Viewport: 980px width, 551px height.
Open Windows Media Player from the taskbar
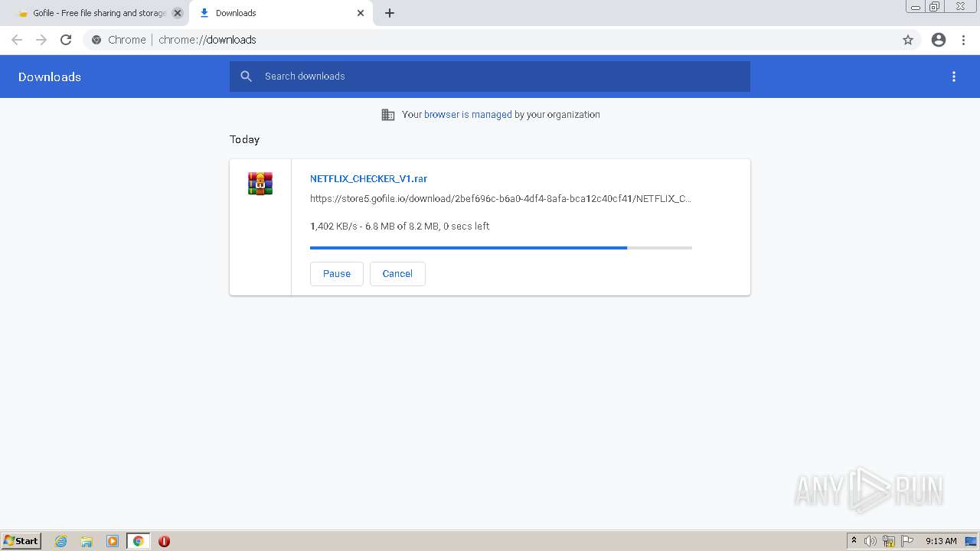point(113,541)
